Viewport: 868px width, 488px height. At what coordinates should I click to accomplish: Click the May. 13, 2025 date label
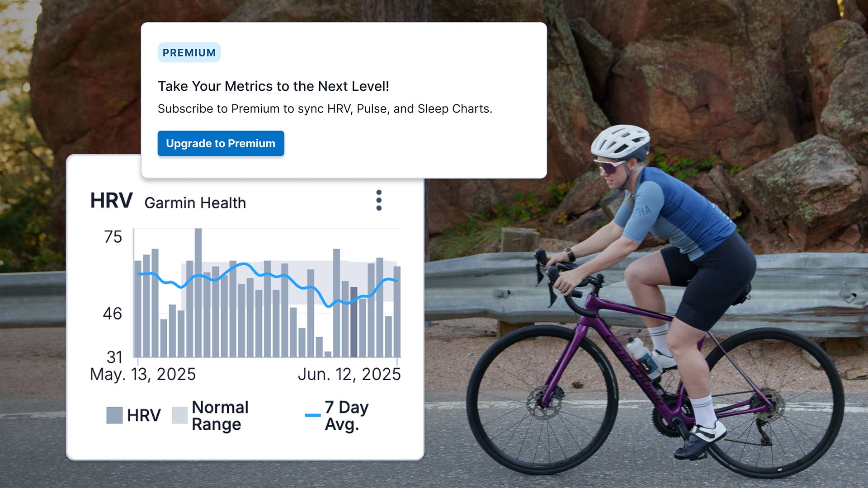(x=142, y=374)
